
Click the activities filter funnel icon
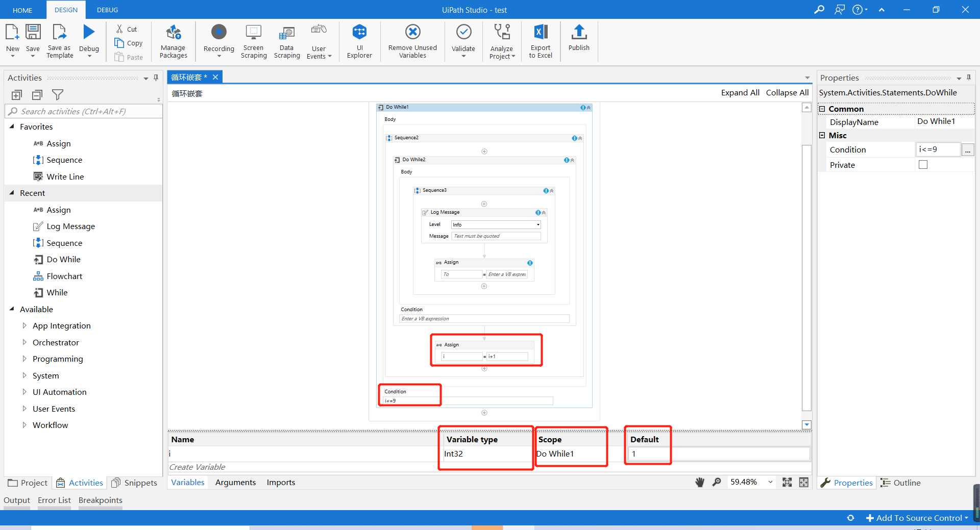(x=58, y=95)
